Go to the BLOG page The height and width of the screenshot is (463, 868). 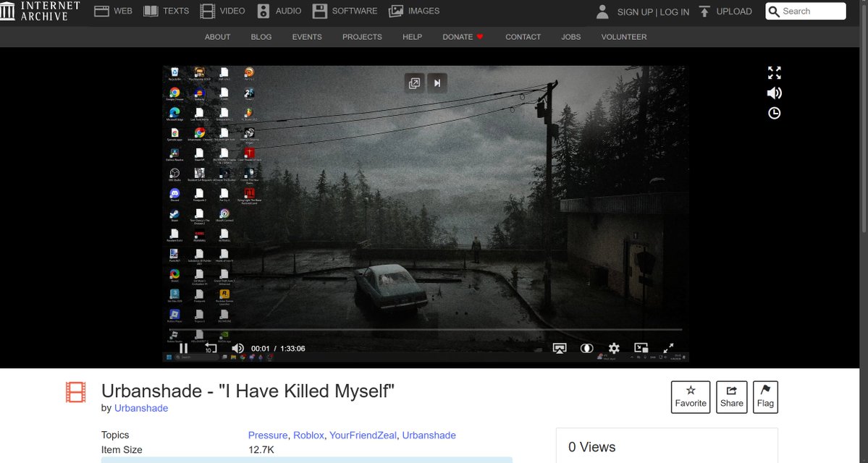click(x=261, y=37)
